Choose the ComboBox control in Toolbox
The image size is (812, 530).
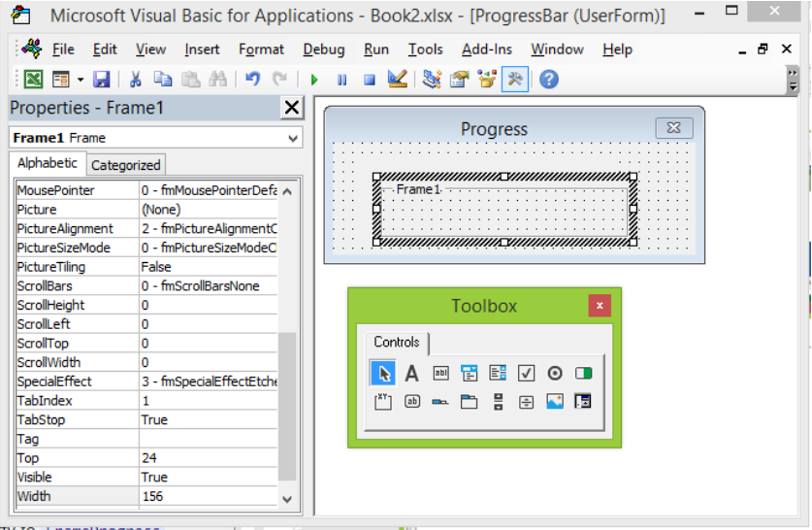click(470, 373)
